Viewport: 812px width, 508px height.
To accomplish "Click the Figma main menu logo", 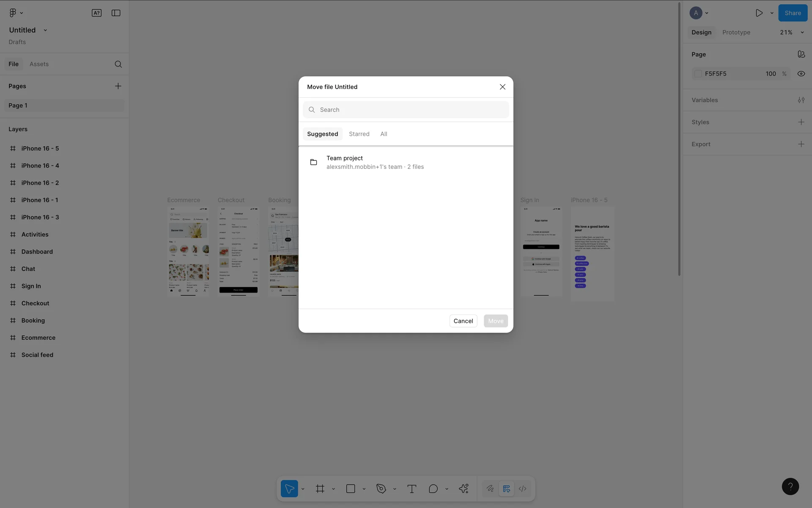I will 13,13.
